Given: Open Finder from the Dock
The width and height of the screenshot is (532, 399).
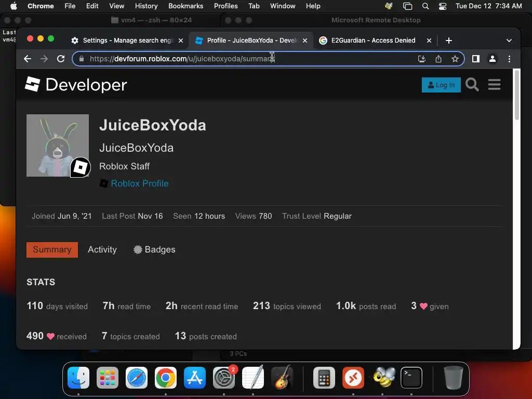Looking at the screenshot, I should [78, 378].
